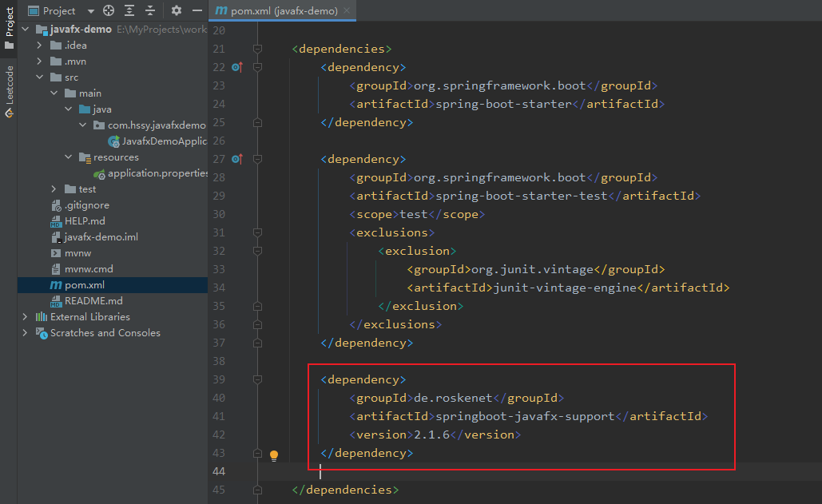822x504 pixels.
Task: Select mvnw.cmd file
Action: (x=89, y=269)
